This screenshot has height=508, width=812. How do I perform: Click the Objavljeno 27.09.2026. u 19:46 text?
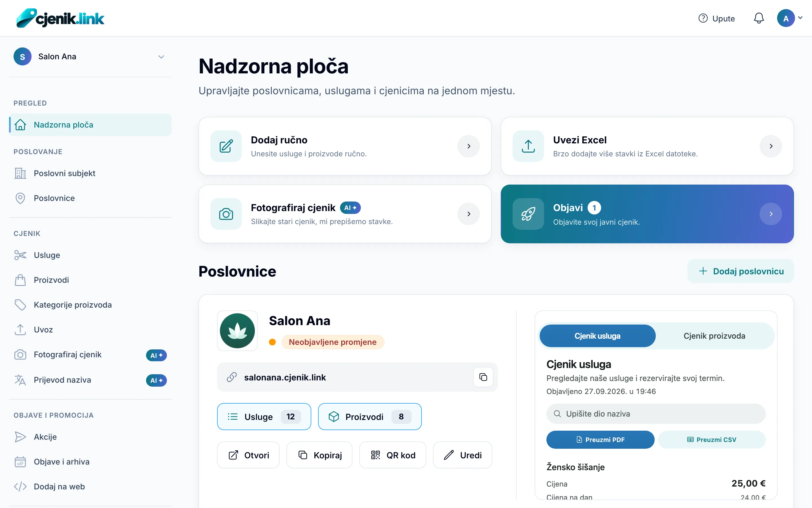pos(601,391)
